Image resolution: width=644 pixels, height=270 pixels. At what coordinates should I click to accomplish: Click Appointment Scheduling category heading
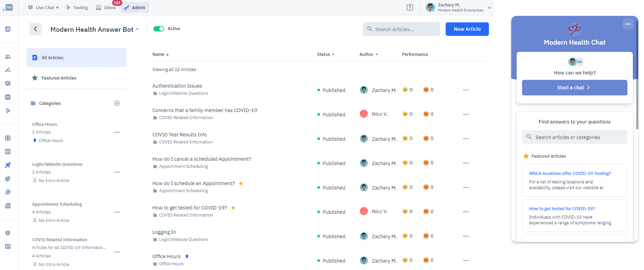[x=57, y=204]
